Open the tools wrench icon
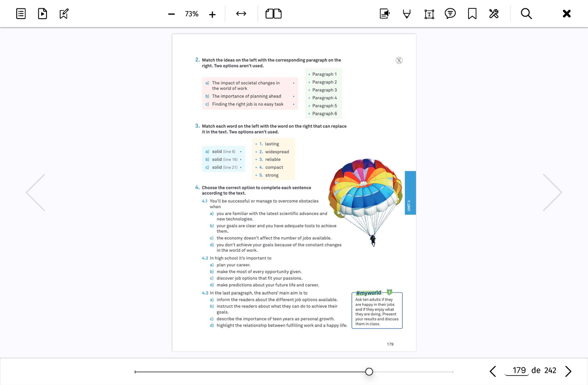Image resolution: width=588 pixels, height=385 pixels. coord(493,14)
